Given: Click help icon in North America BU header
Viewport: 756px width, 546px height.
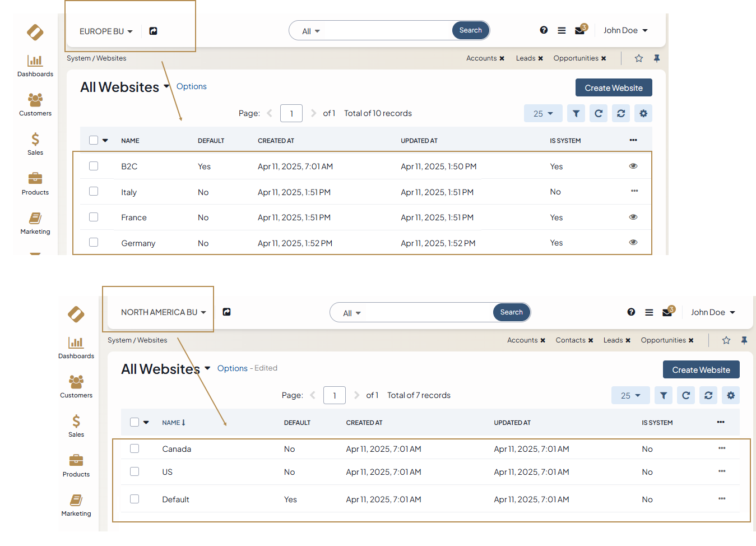Looking at the screenshot, I should 631,312.
